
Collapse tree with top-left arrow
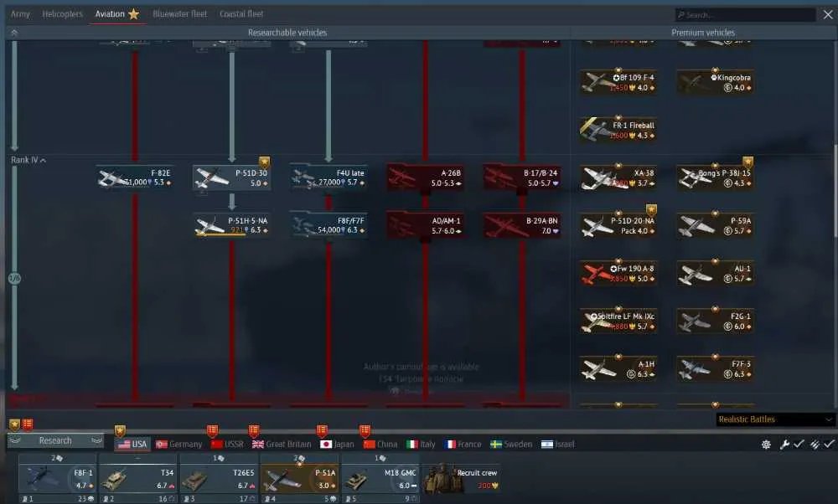[x=14, y=33]
